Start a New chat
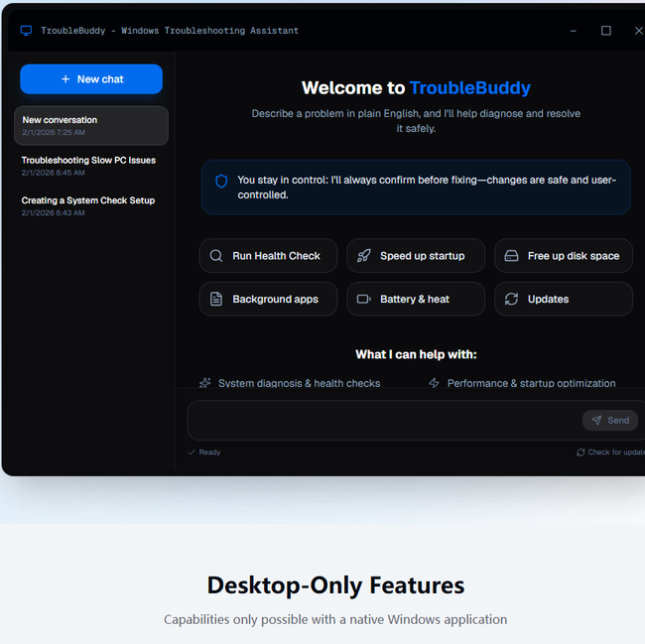 (x=91, y=79)
